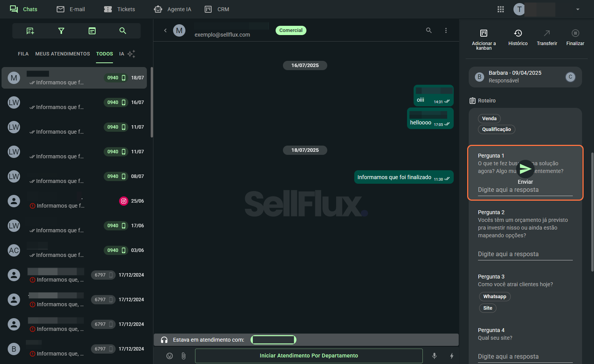Click the Instagram channel icon on 25/06 row

pyautogui.click(x=124, y=201)
